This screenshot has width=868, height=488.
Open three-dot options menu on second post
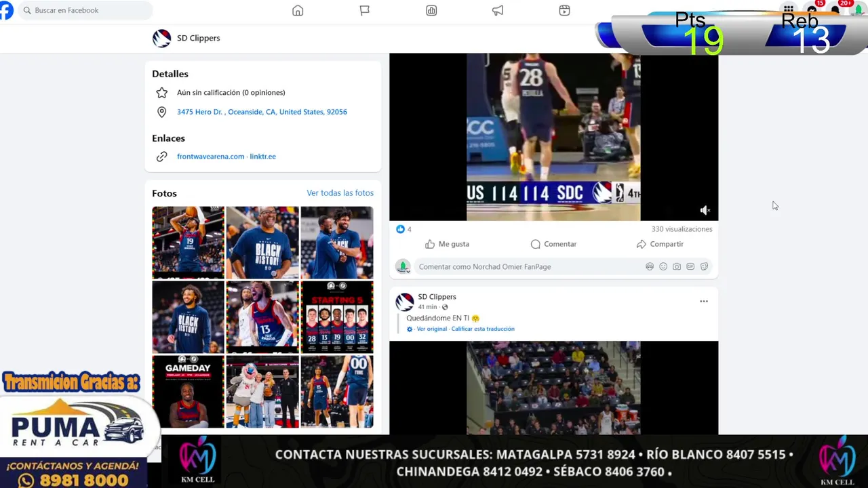[x=704, y=302]
